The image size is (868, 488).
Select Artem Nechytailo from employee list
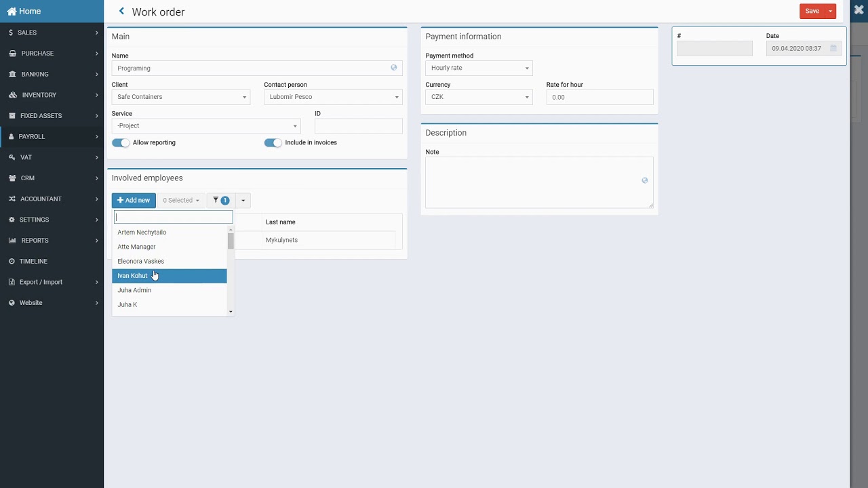click(170, 232)
